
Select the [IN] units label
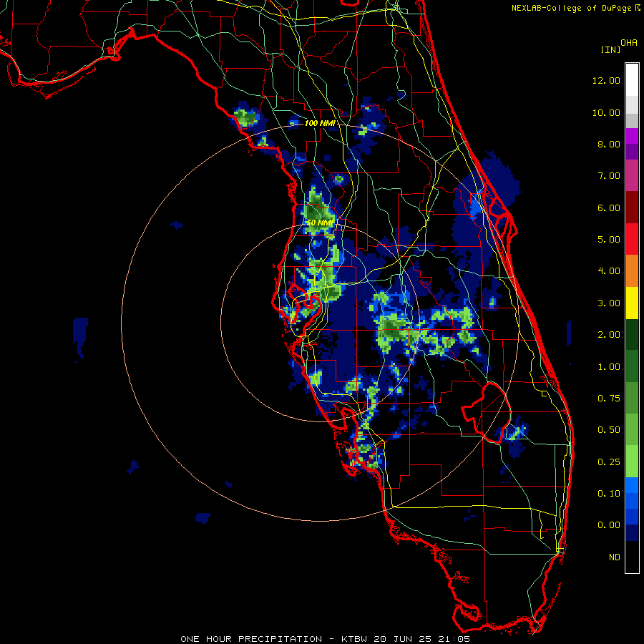(x=610, y=49)
